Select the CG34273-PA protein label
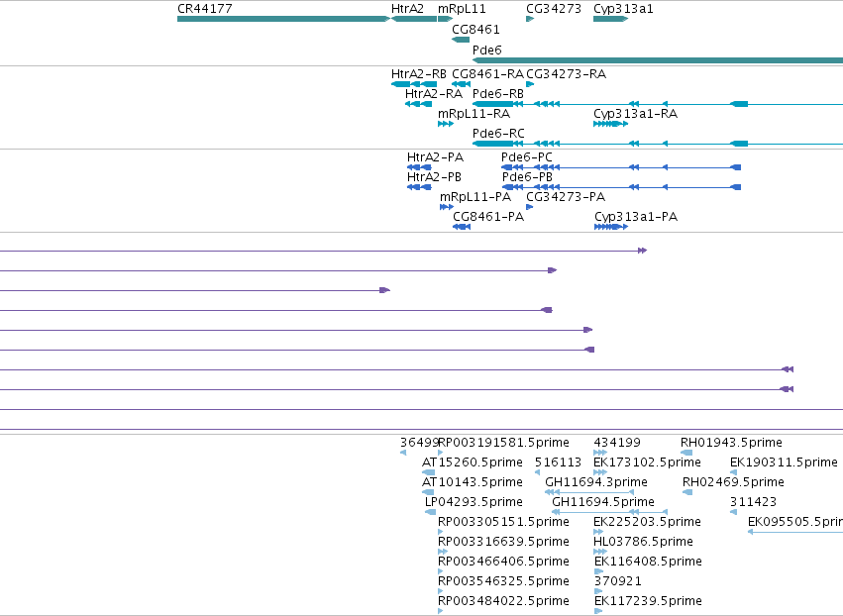The width and height of the screenshot is (843, 616). pyautogui.click(x=566, y=197)
